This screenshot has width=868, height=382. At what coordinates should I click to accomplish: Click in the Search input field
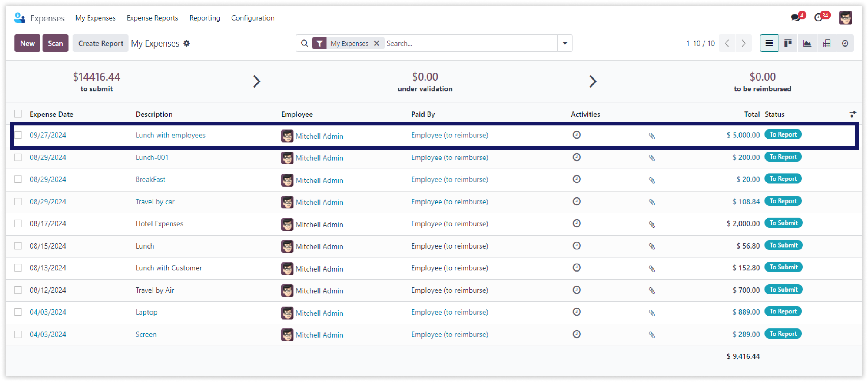[470, 43]
